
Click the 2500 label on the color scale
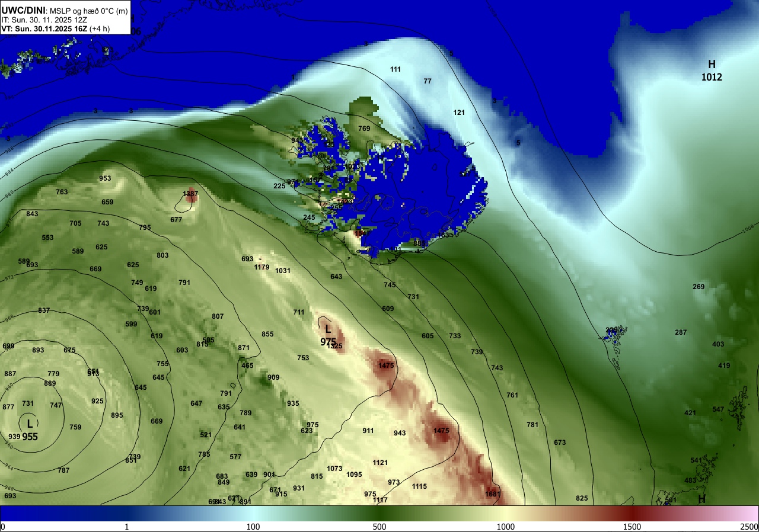pos(750,527)
